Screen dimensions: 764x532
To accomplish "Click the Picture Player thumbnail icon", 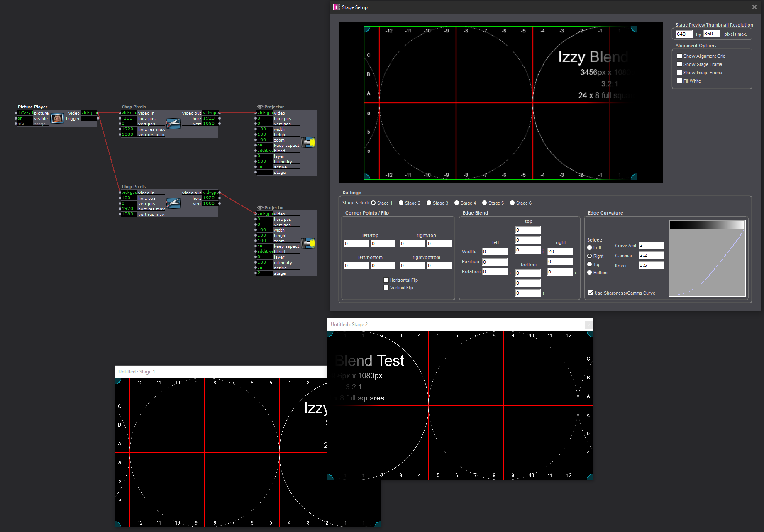I will pyautogui.click(x=57, y=118).
